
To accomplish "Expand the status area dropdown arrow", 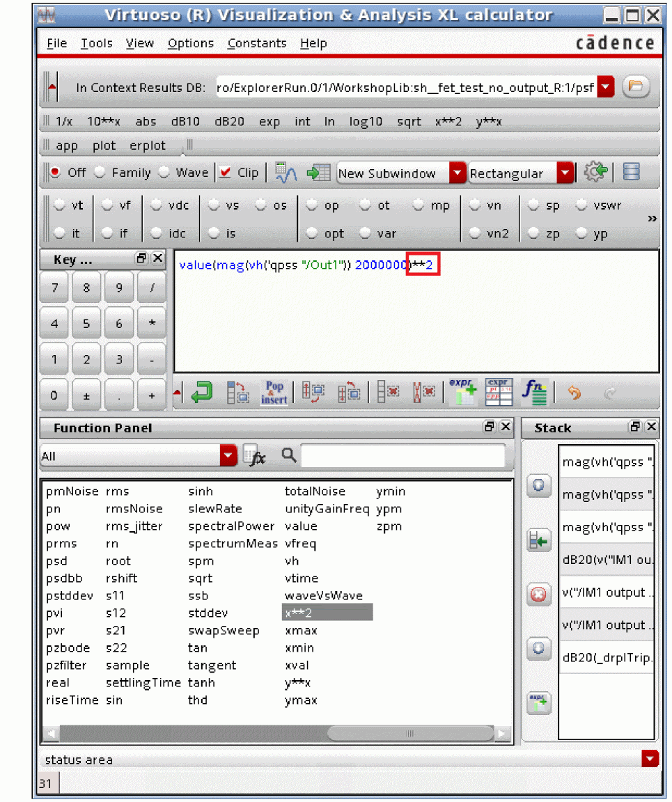I will point(650,759).
